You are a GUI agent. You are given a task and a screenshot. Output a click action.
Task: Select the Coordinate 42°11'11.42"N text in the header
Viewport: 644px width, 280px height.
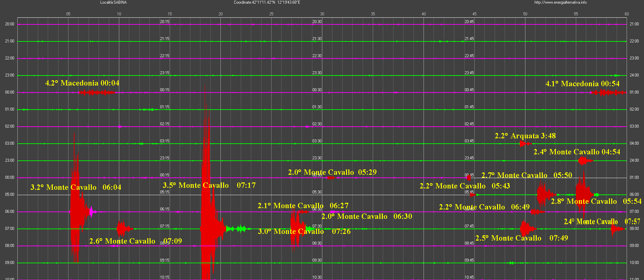coord(255,2)
